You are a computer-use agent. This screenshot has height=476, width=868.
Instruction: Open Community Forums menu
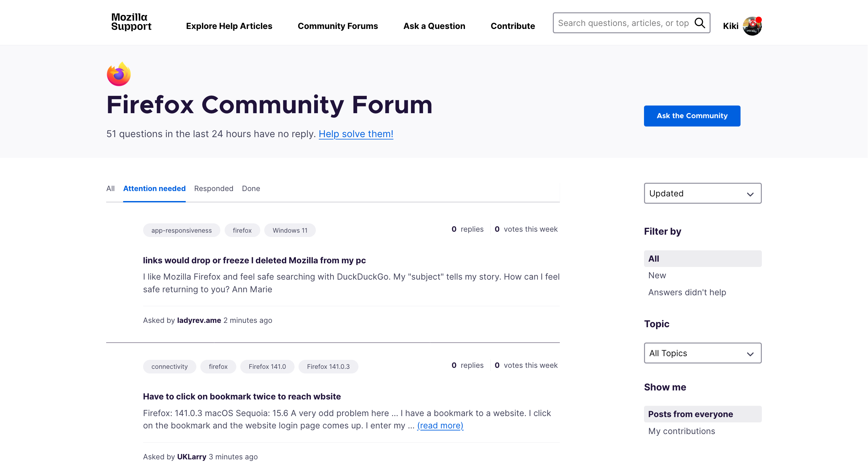coord(337,26)
